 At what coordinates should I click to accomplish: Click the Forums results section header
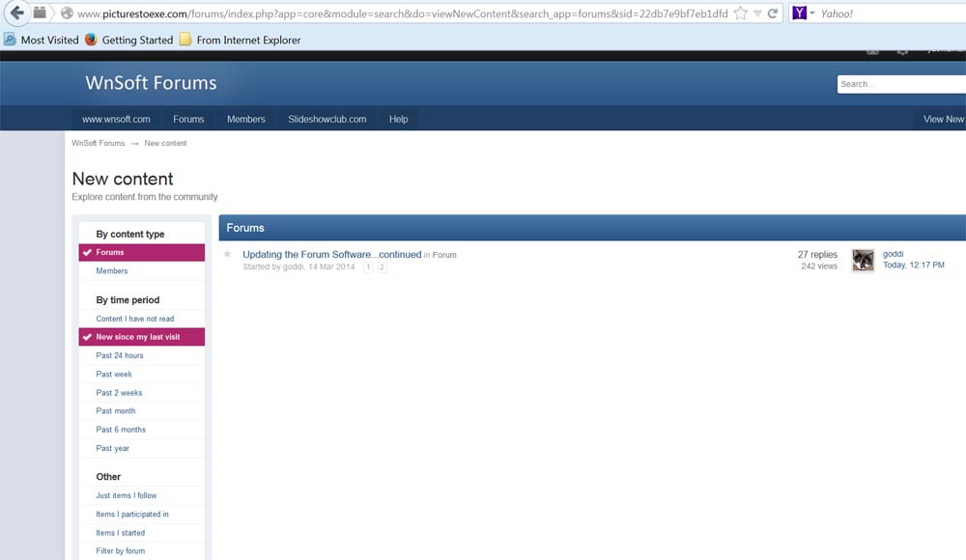(x=592, y=227)
